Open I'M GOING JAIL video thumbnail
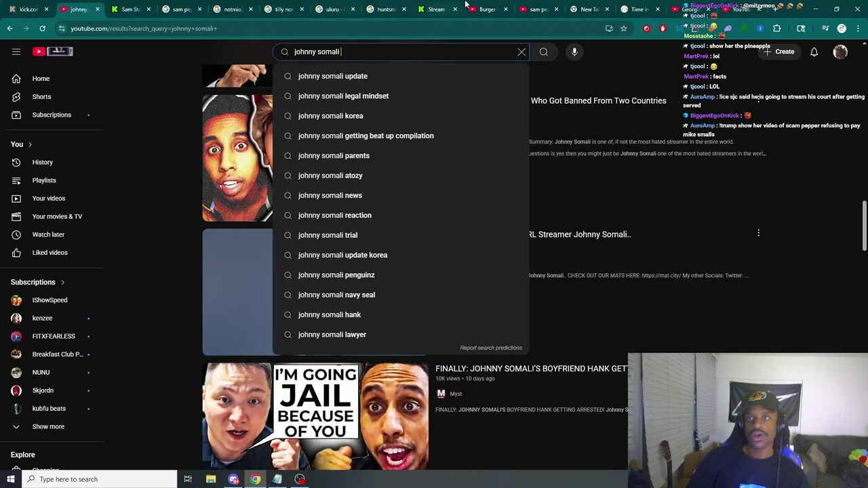 [x=315, y=416]
